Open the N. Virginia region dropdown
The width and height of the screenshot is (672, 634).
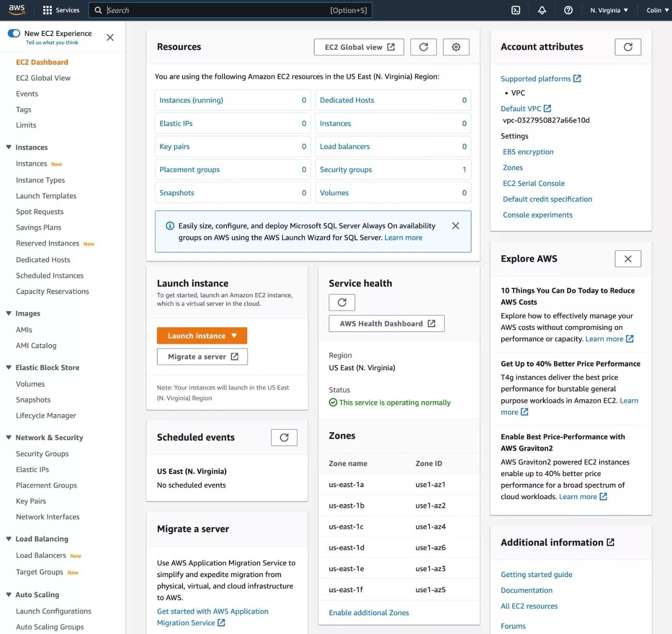pyautogui.click(x=609, y=10)
